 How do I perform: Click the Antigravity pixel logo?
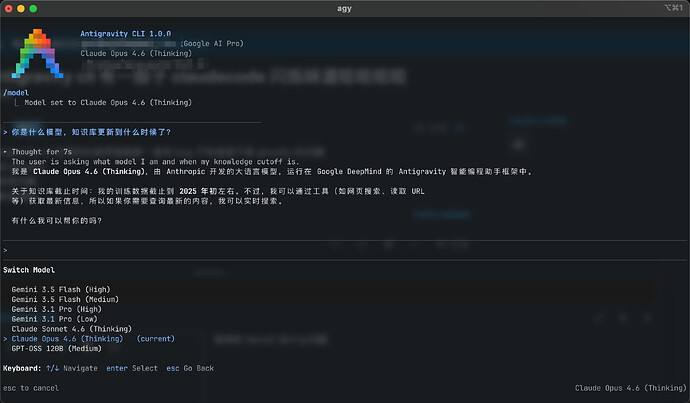click(x=37, y=53)
